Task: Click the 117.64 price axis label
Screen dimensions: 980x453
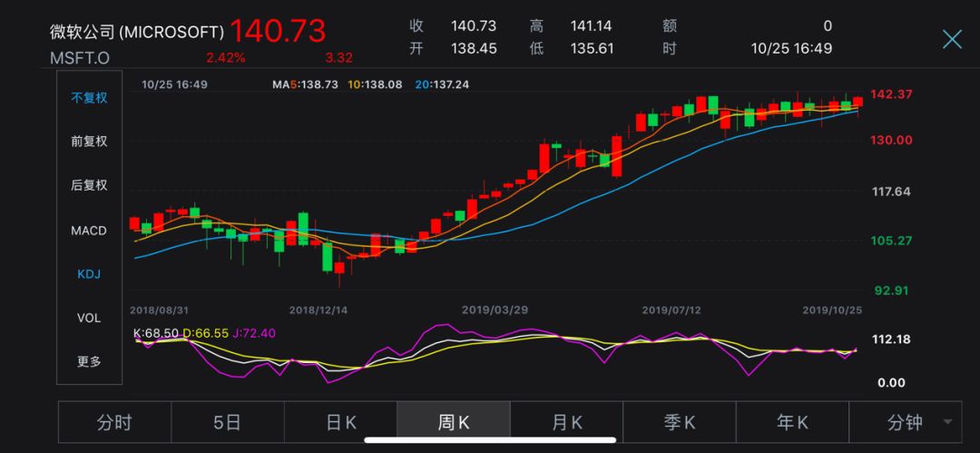Action: click(891, 192)
